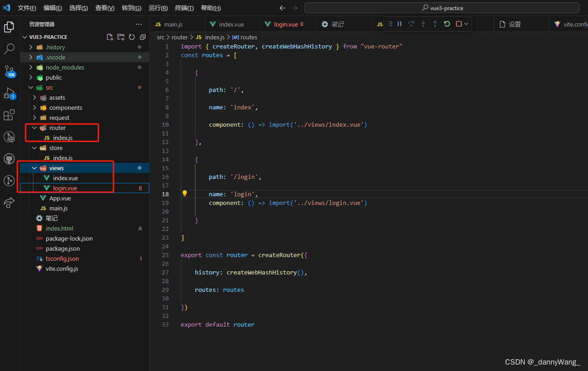Click New Folder icon in explorer header
This screenshot has height=371, width=588.
point(121,37)
